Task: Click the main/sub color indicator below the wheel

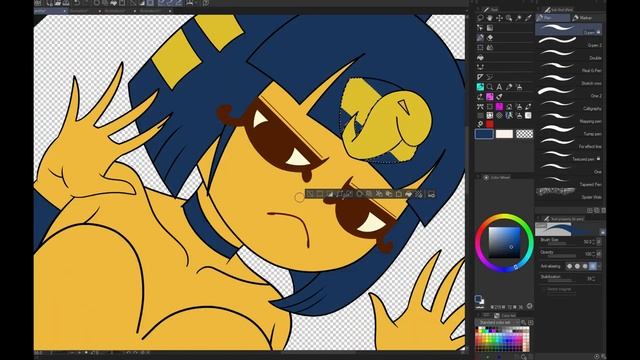Action: point(479,300)
